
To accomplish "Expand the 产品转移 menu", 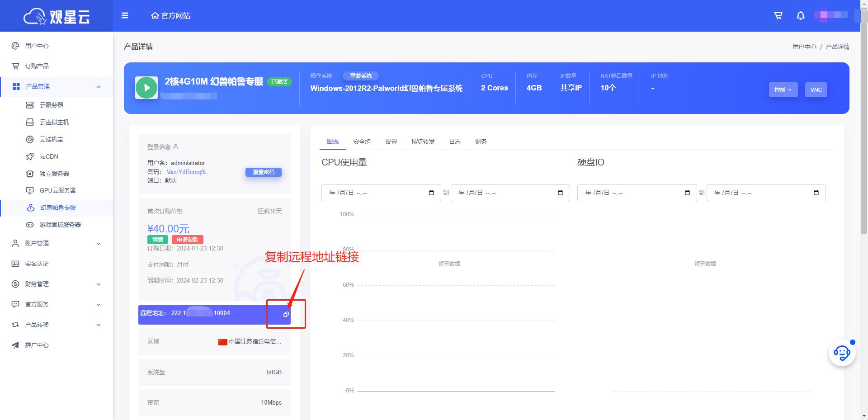I will tap(57, 325).
